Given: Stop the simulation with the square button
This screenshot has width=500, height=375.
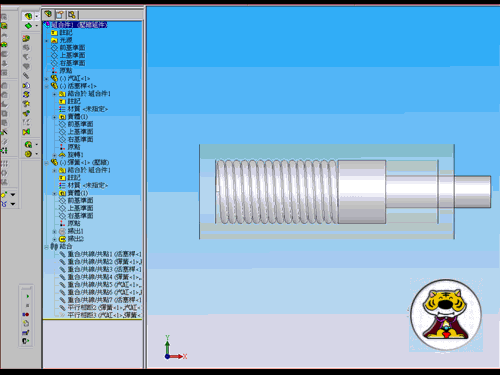Looking at the screenshot, I should (27, 305).
